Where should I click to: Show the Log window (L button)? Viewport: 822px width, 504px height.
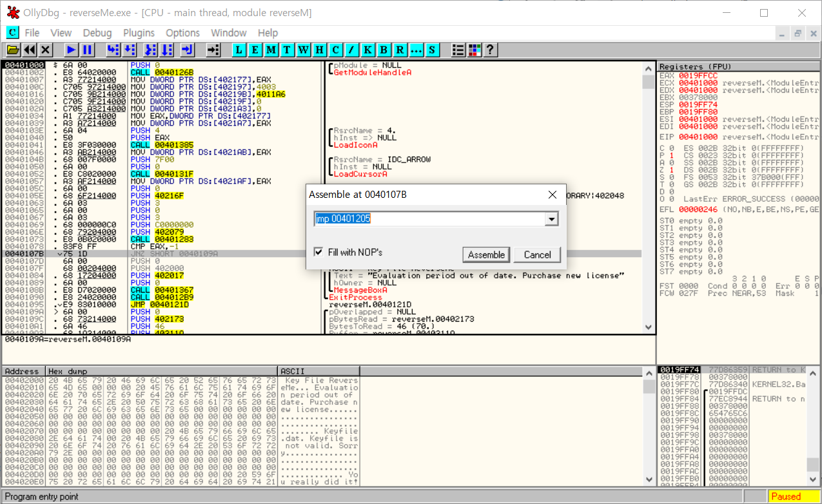239,50
